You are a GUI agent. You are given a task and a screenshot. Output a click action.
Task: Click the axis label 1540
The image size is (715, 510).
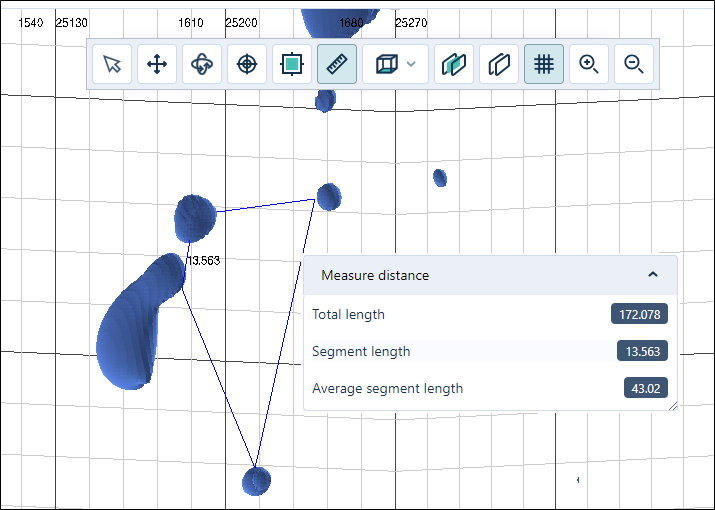31,23
